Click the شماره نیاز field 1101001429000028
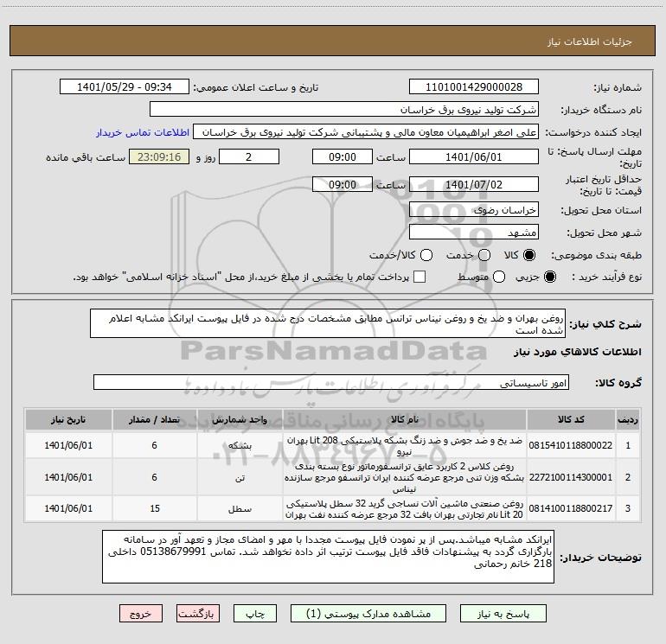This screenshot has width=666, height=644. 474,87
